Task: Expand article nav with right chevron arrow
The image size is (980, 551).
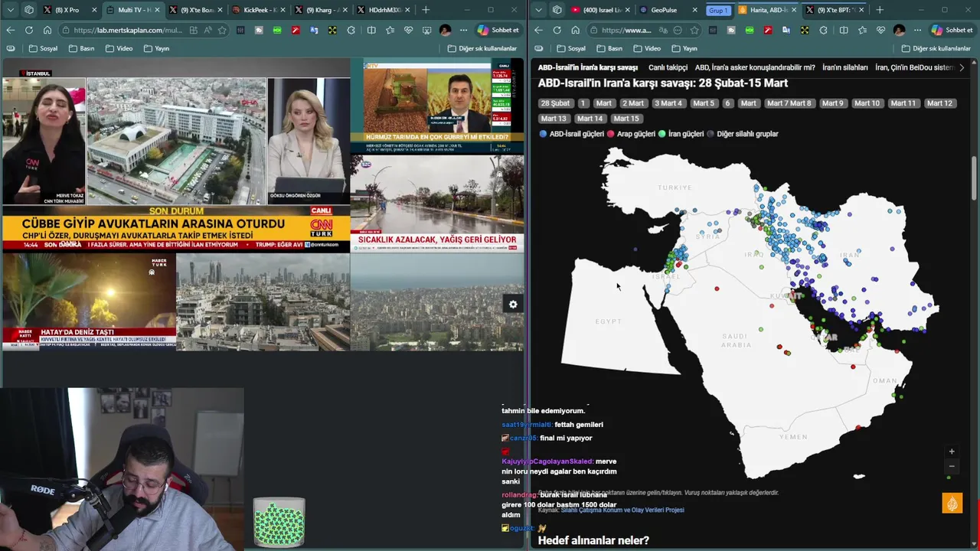Action: [x=962, y=67]
